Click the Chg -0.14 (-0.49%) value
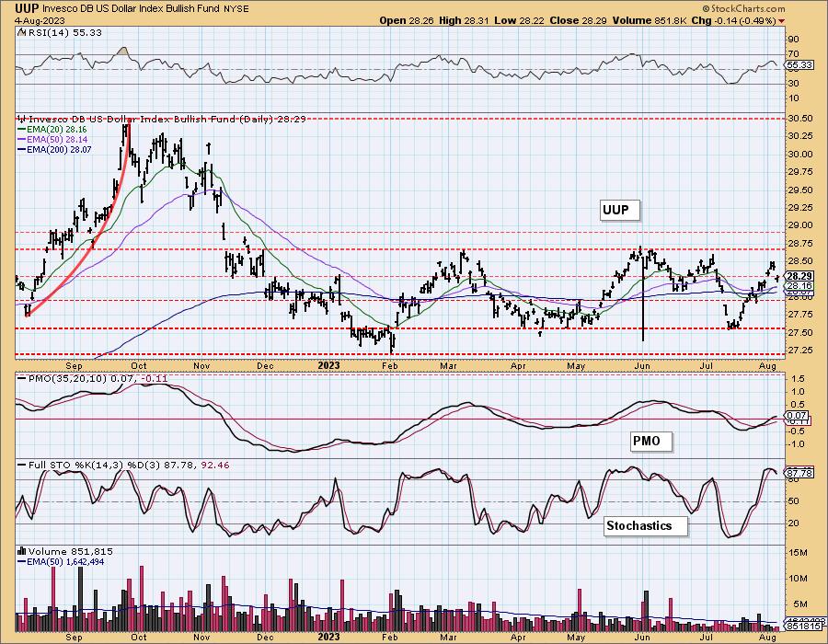Screen dimensions: 828x644 pyautogui.click(x=734, y=20)
